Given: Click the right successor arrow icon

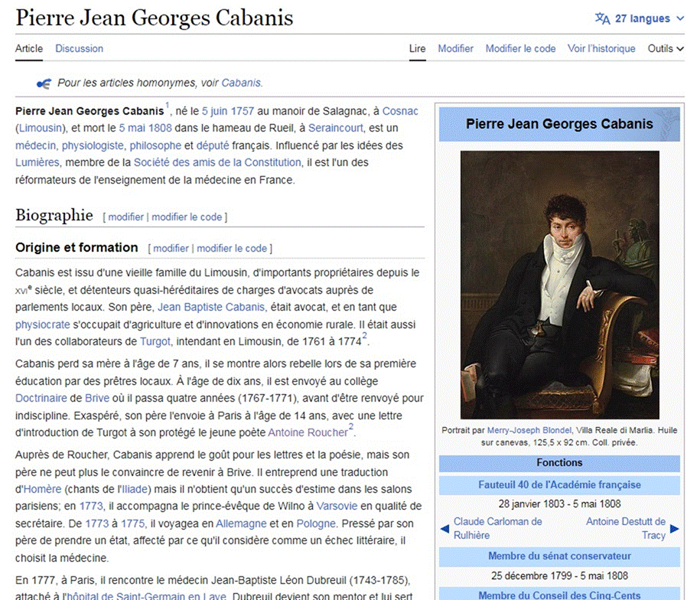Looking at the screenshot, I should pos(674,529).
